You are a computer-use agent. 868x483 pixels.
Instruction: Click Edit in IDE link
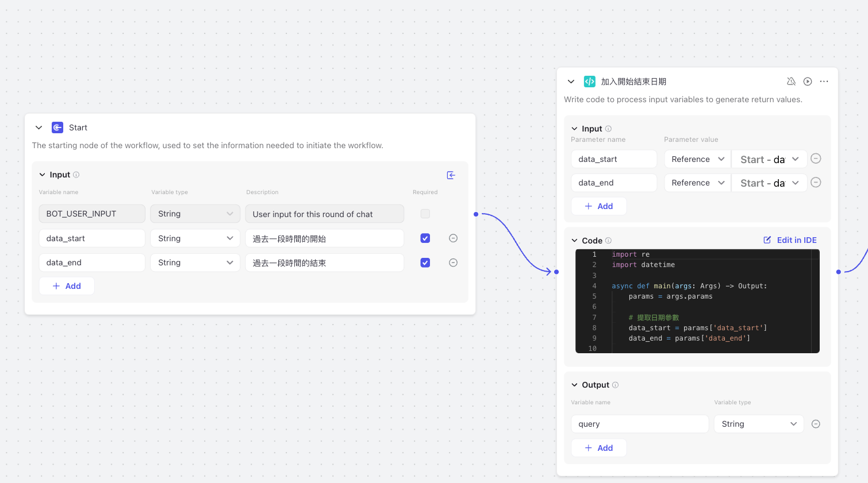point(790,240)
